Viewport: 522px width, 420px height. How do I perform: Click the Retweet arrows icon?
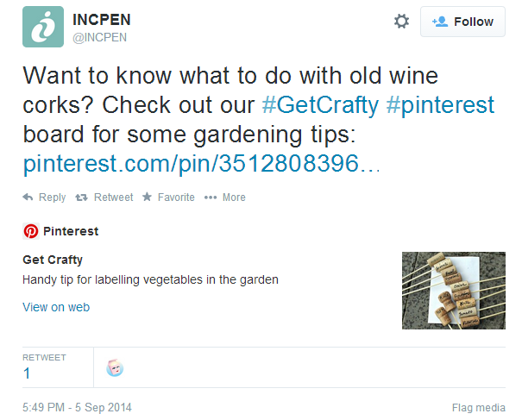coord(82,197)
